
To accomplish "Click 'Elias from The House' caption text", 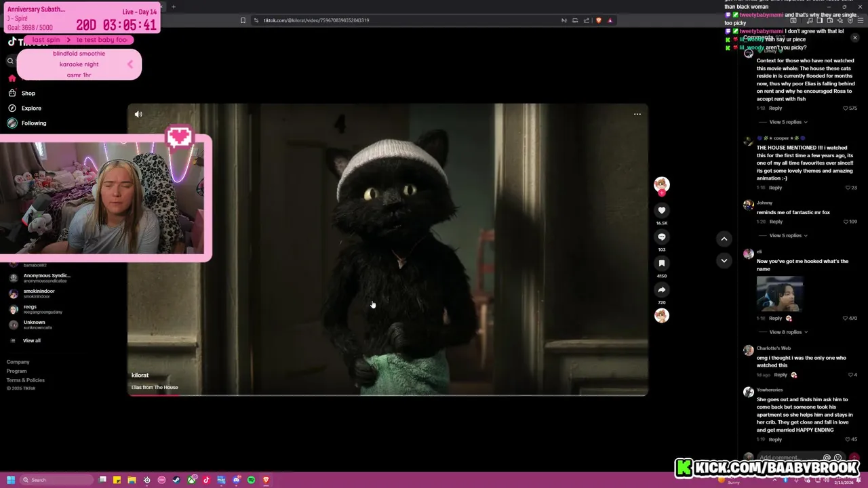I will coord(155,388).
